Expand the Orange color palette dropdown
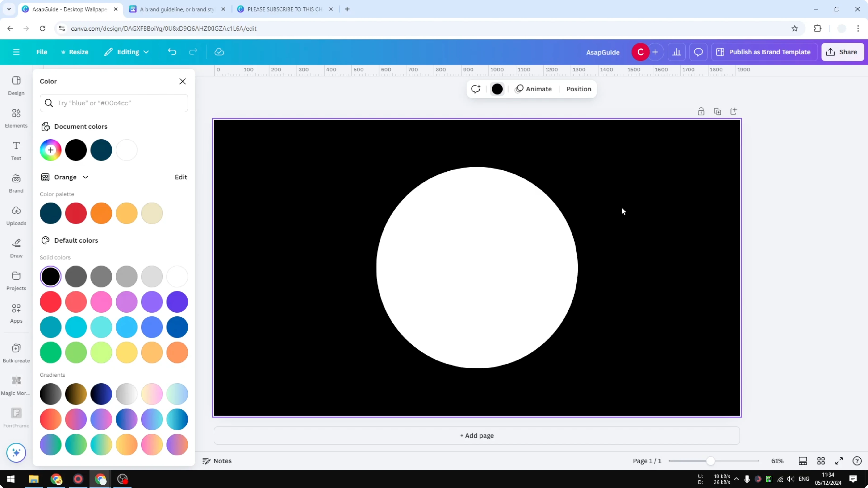Image resolution: width=868 pixels, height=488 pixels. click(x=86, y=177)
